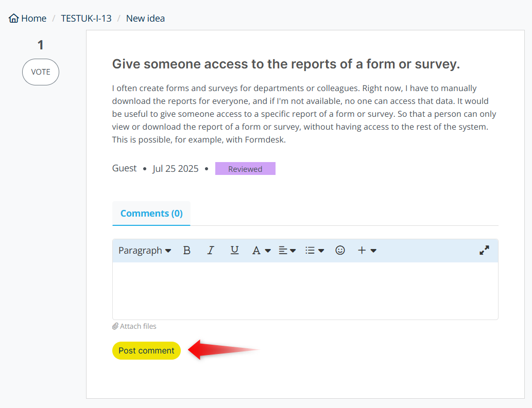
Task: Click the New idea breadcrumb
Action: [x=145, y=19]
